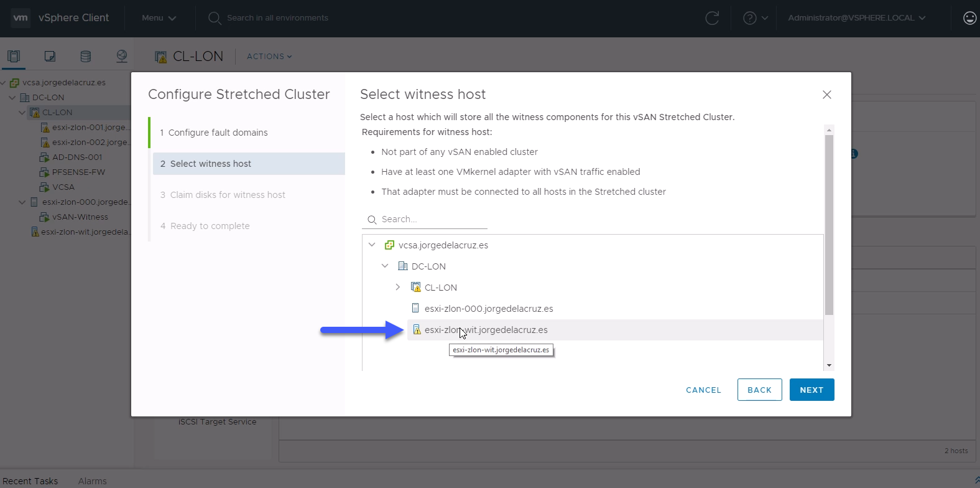Open the Menu dropdown
The height and width of the screenshot is (488, 980).
tap(159, 18)
